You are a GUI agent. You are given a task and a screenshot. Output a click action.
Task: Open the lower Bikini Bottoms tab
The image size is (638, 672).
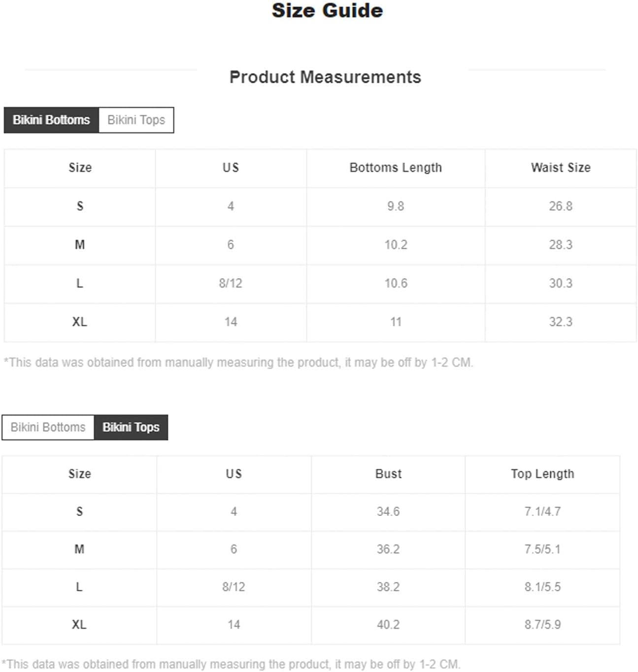[x=48, y=427]
